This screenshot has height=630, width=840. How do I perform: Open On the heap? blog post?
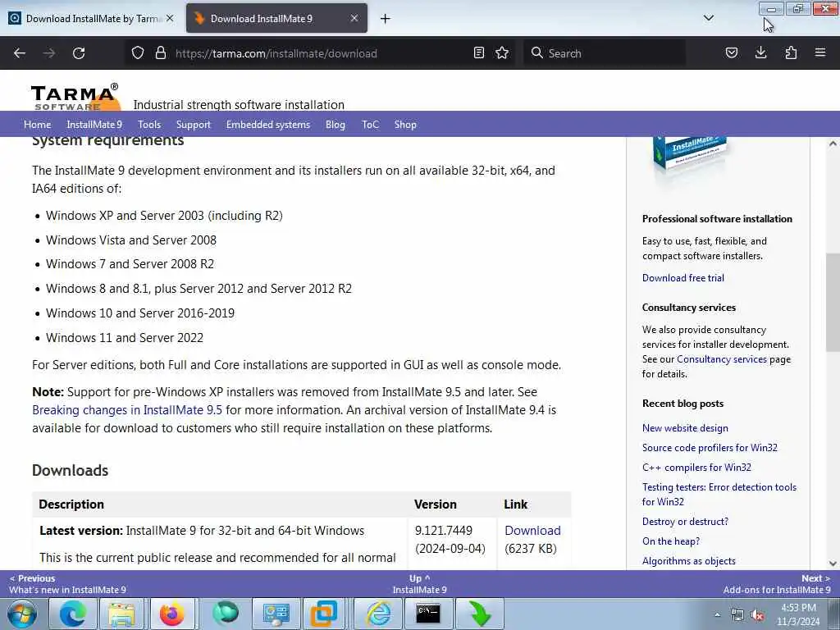click(x=671, y=541)
